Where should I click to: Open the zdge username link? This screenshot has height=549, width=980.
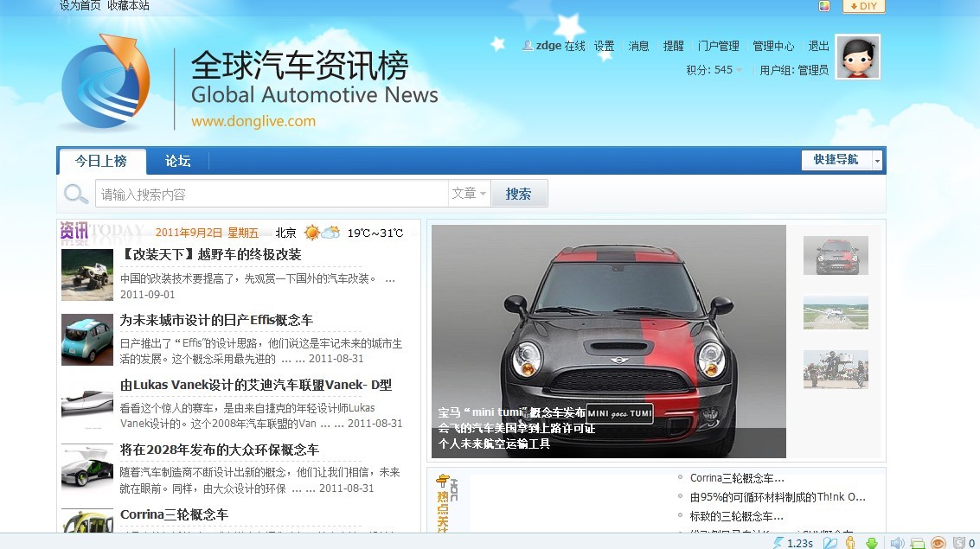(548, 46)
